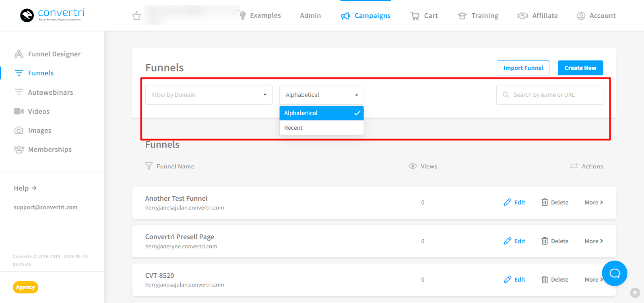Click Edit for CVT-8520
The image size is (644, 303).
click(x=514, y=279)
